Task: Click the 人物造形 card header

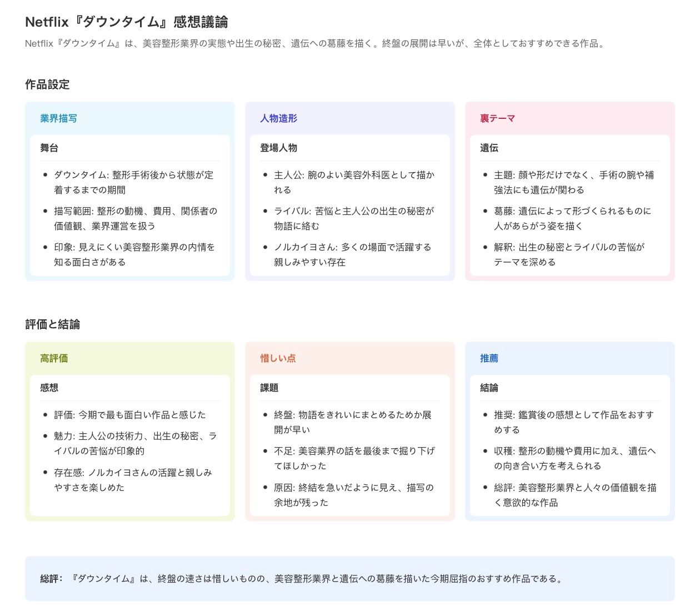Action: (x=278, y=118)
